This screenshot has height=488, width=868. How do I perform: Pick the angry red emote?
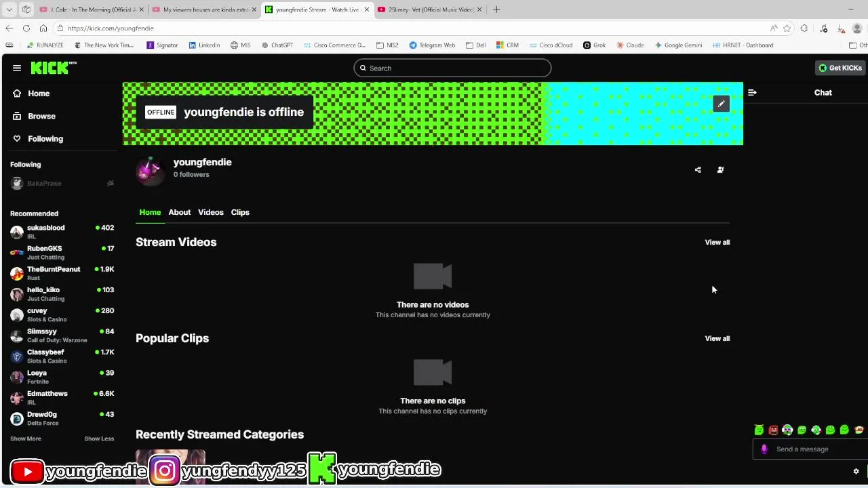point(773,430)
